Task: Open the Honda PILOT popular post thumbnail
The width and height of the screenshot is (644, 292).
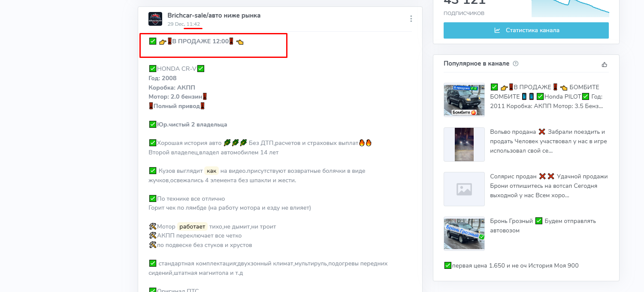Action: tap(464, 99)
